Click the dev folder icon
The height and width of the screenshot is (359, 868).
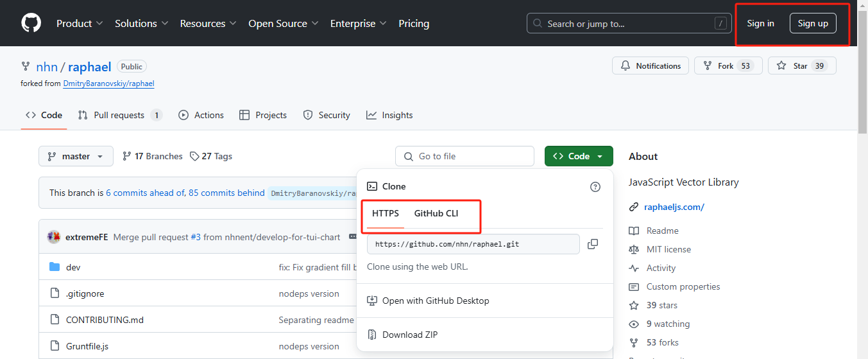55,267
